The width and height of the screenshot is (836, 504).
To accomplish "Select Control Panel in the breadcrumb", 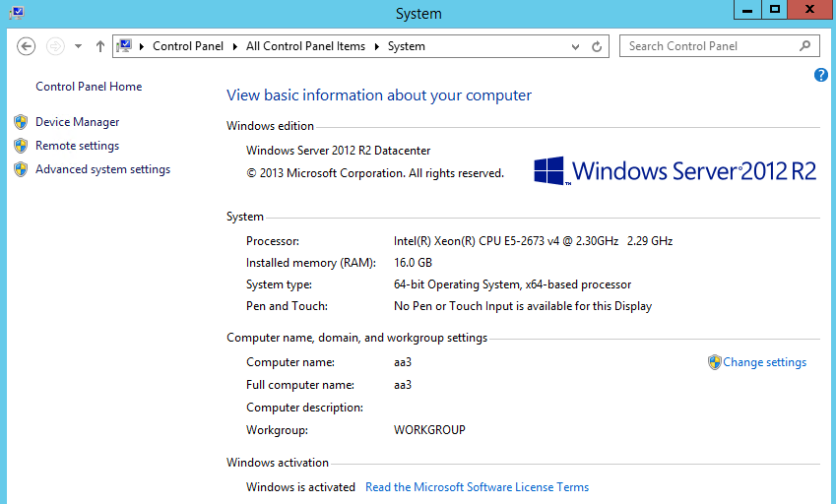I will (x=188, y=46).
